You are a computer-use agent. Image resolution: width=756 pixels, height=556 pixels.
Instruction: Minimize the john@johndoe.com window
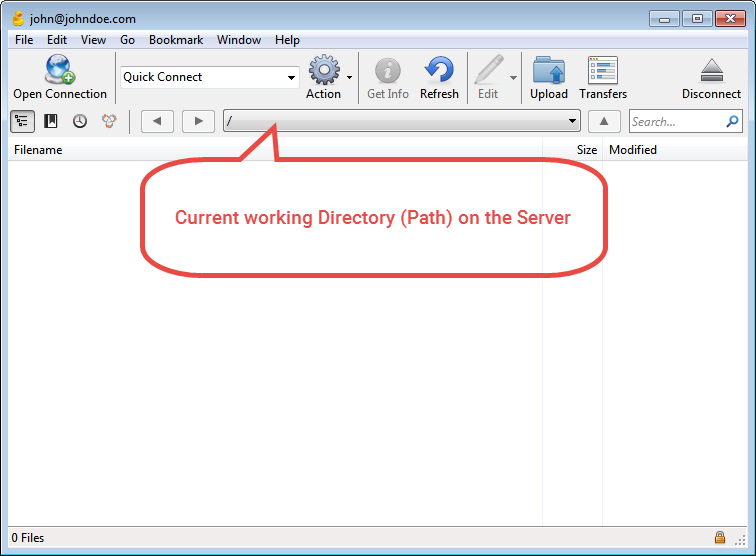click(x=664, y=19)
